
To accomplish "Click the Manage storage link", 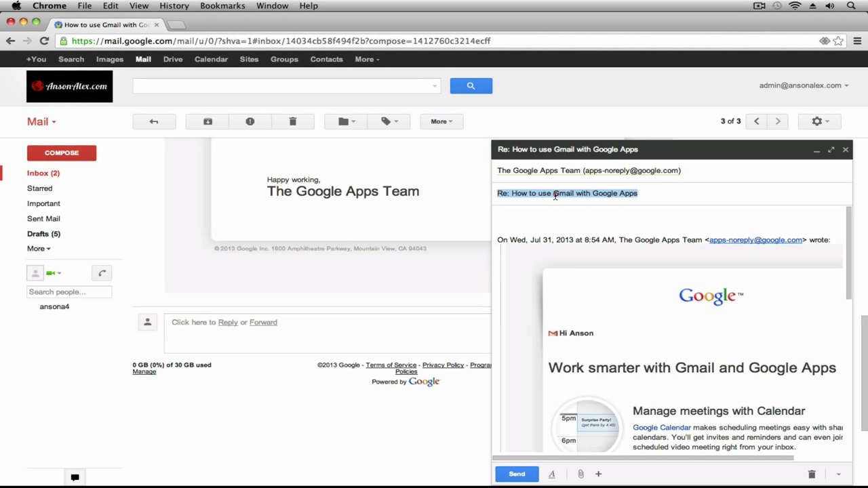I will coord(144,371).
